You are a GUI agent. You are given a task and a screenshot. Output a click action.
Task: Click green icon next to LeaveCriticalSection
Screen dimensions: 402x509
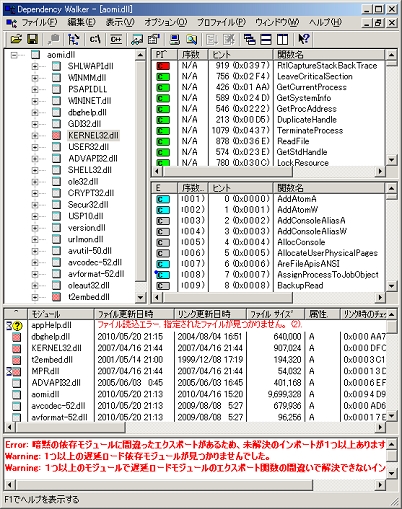point(163,77)
